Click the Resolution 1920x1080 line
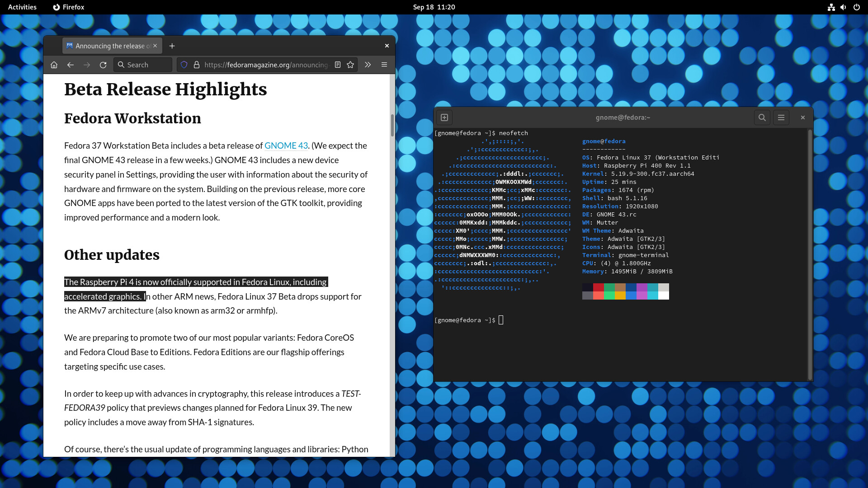The width and height of the screenshot is (868, 488). coord(620,206)
